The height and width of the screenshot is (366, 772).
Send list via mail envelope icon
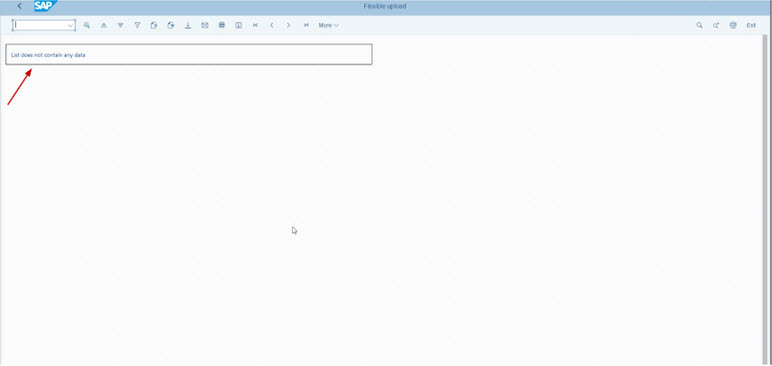tap(205, 25)
